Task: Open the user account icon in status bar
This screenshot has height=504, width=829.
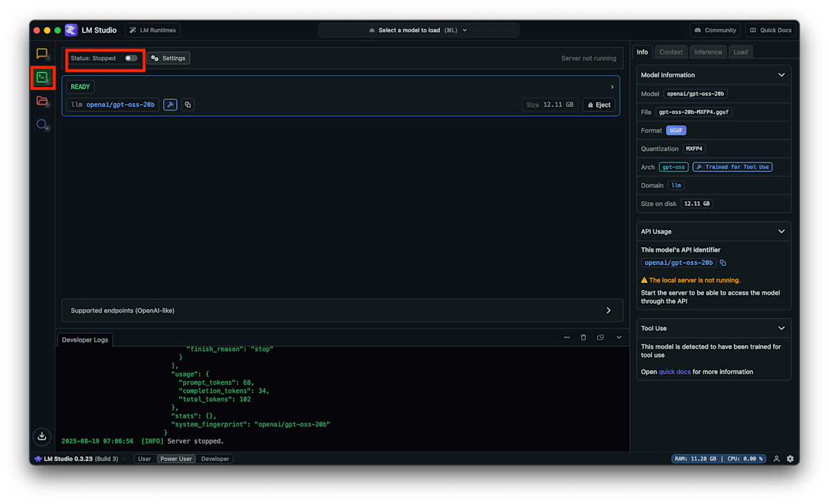Action: click(x=776, y=458)
